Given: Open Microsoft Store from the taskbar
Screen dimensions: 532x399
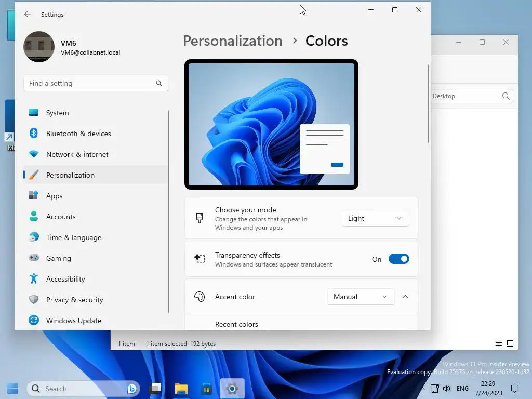Looking at the screenshot, I should (206, 389).
